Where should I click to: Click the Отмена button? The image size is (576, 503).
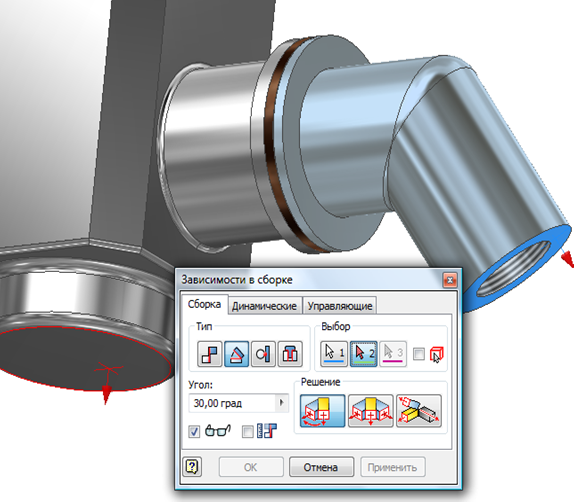(x=321, y=467)
